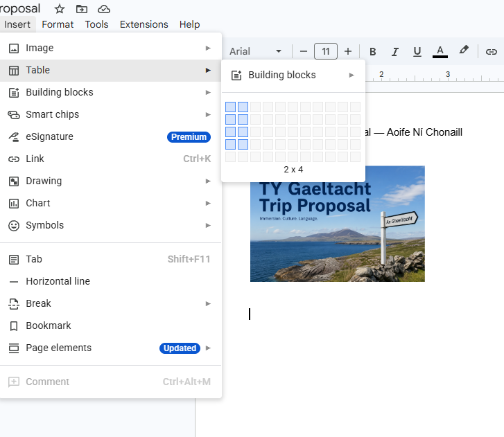Expand the Symbols submenu arrow

[x=208, y=225]
